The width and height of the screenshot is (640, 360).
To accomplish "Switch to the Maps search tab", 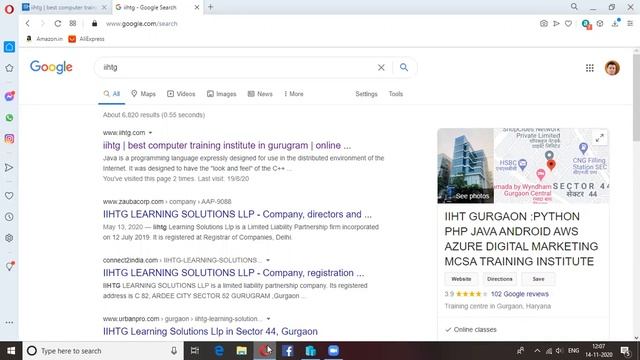I will pos(143,94).
